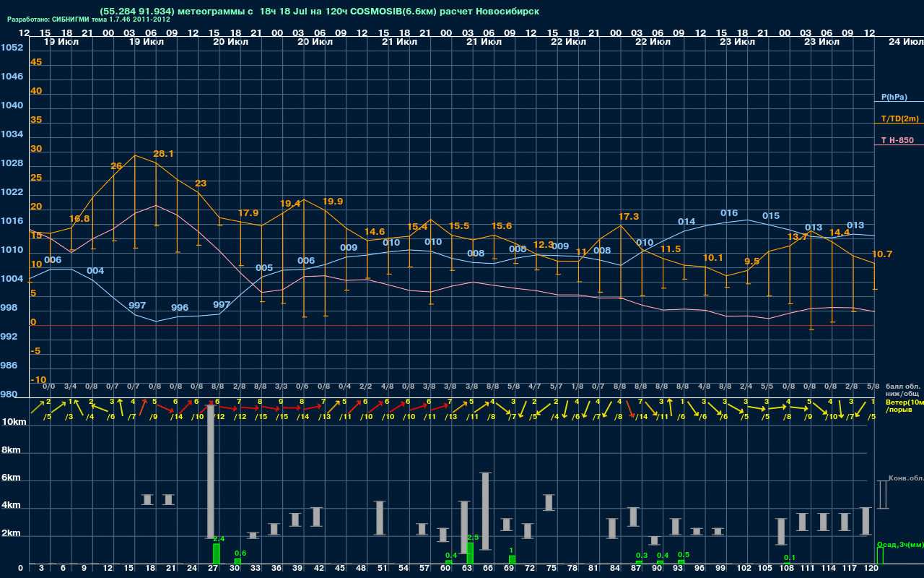924x578 pixels.
Task: Click the precipitation value 2.5 at hour 63
Action: (474, 538)
